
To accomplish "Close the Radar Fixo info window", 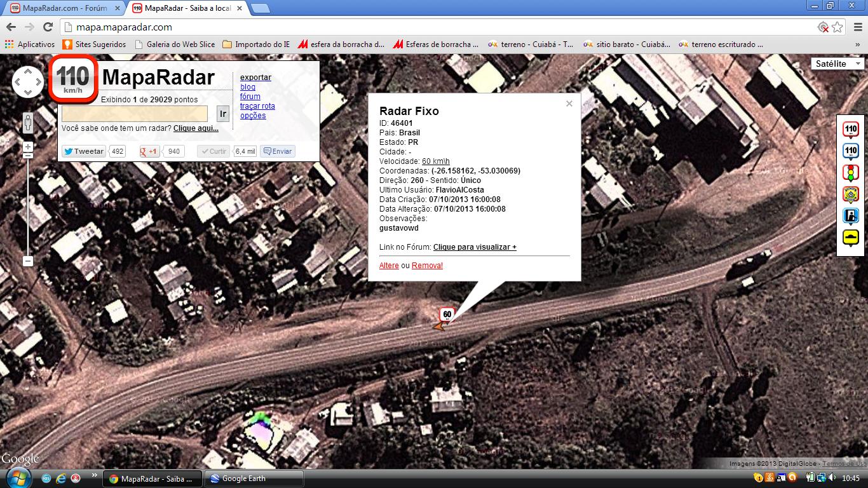I will tap(569, 104).
